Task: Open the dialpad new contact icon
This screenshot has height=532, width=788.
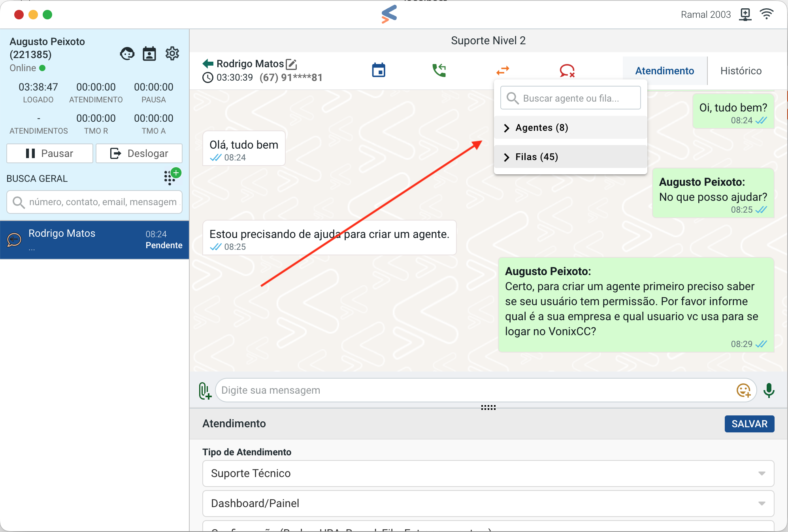Action: pos(172,176)
